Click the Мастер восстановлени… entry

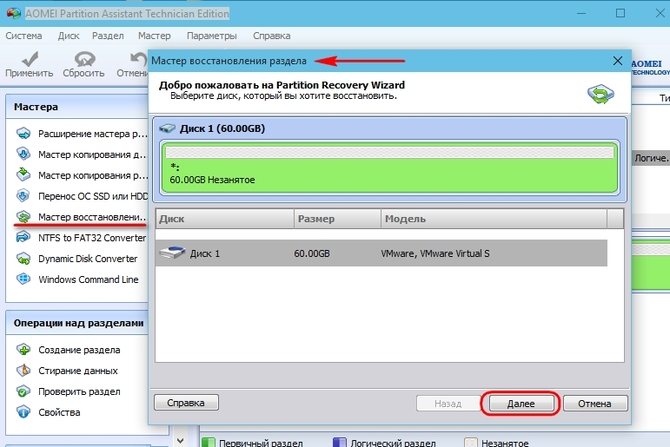92,217
